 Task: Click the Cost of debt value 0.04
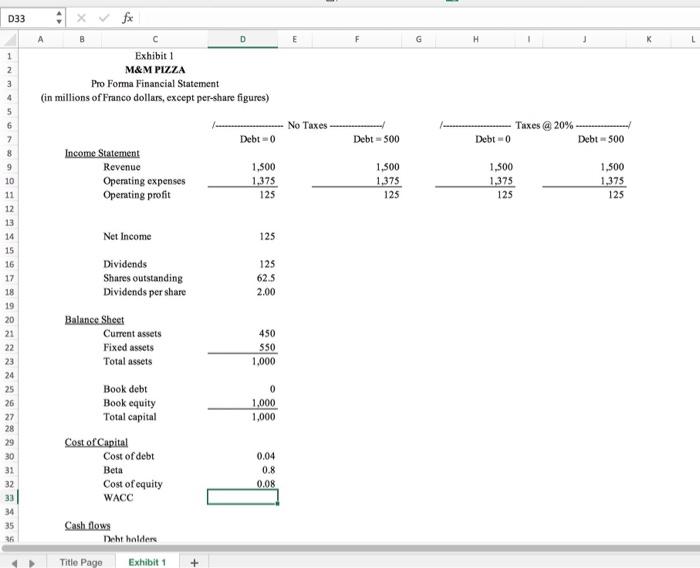[266, 456]
